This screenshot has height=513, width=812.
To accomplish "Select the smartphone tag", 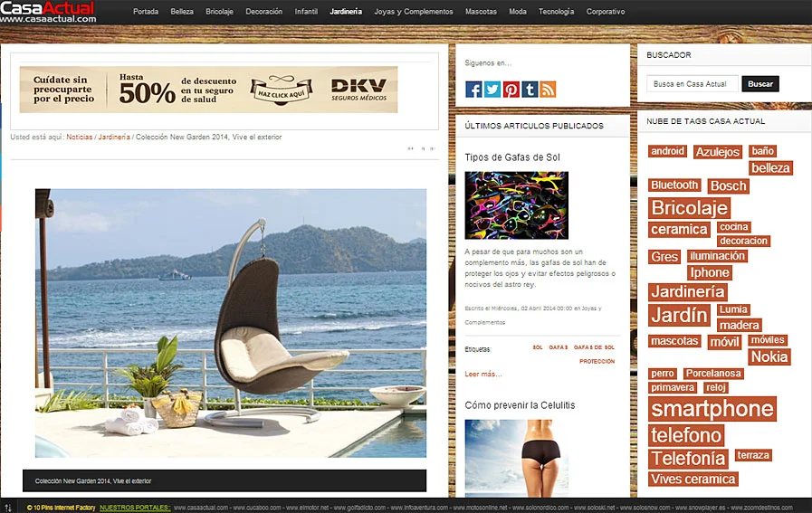I will [712, 409].
